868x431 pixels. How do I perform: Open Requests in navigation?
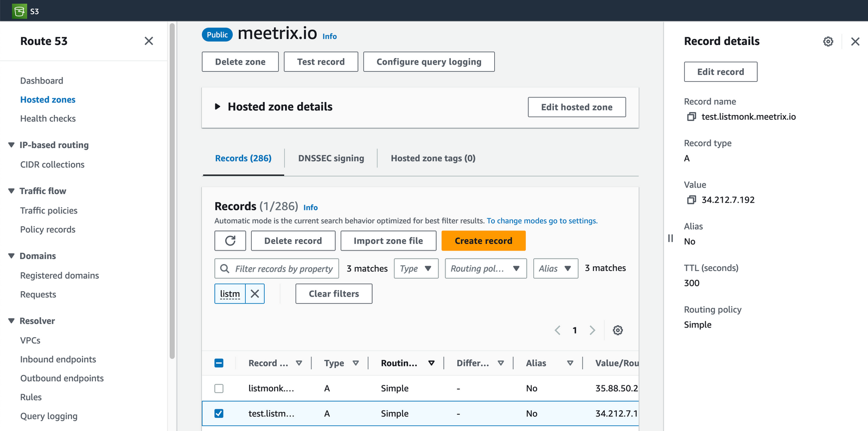tap(38, 295)
